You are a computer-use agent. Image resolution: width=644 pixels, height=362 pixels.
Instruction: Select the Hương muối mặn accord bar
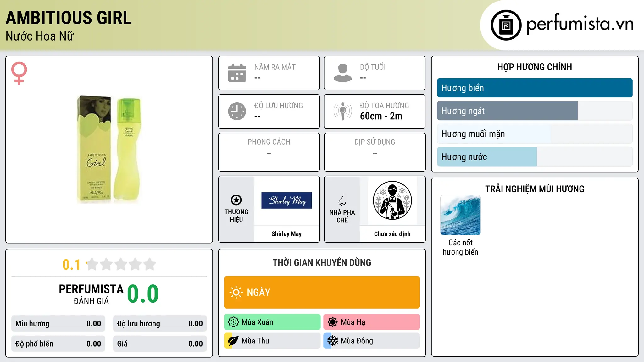pyautogui.click(x=535, y=134)
